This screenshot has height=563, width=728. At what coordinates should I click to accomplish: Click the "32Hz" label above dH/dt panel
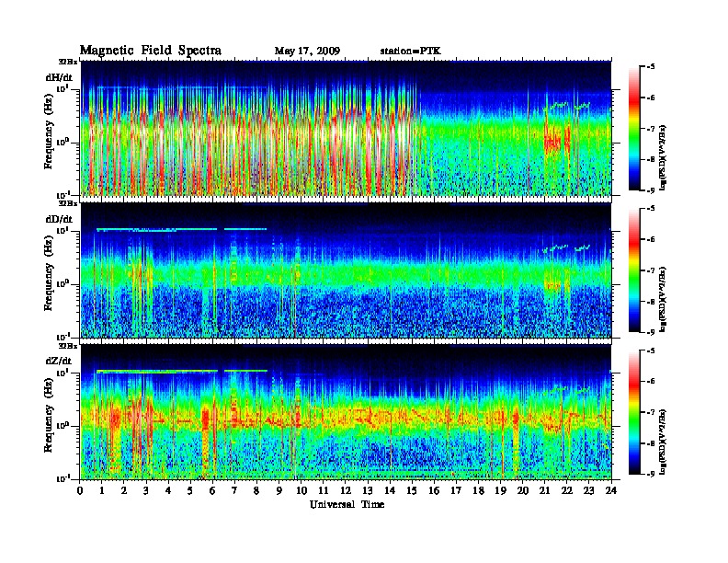pyautogui.click(x=68, y=62)
